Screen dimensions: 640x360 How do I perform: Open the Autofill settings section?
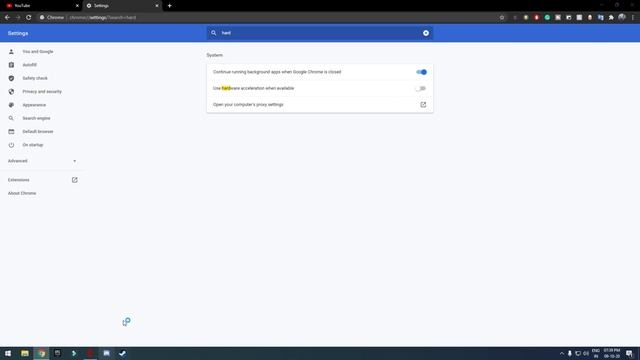[x=29, y=65]
